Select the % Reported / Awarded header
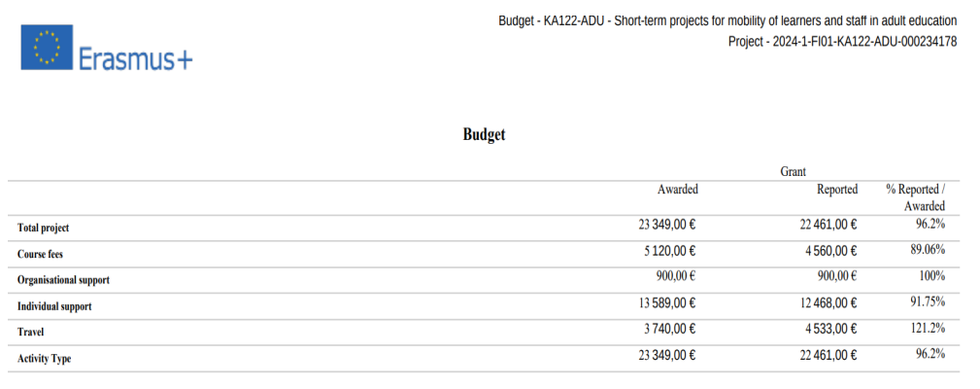The width and height of the screenshot is (980, 389). tap(916, 197)
